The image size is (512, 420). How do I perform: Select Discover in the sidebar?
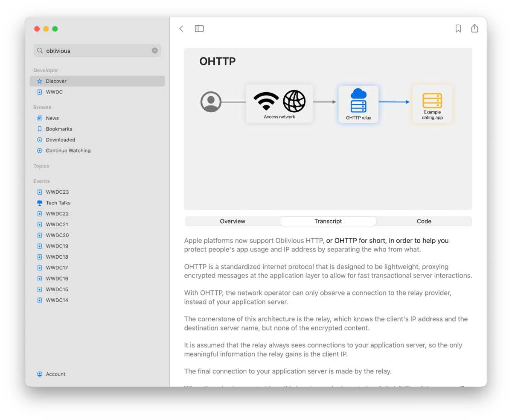tap(56, 81)
